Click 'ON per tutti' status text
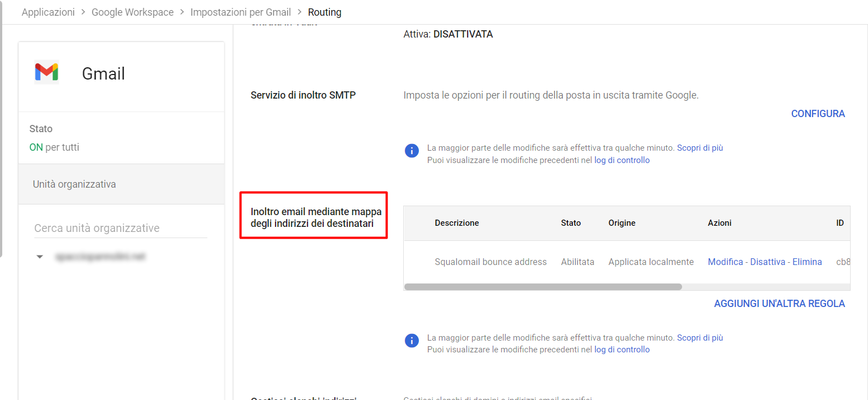 [x=54, y=147]
